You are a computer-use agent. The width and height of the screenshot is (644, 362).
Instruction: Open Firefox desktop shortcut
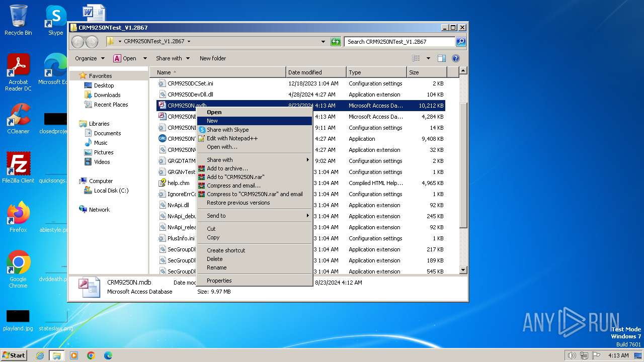18,217
